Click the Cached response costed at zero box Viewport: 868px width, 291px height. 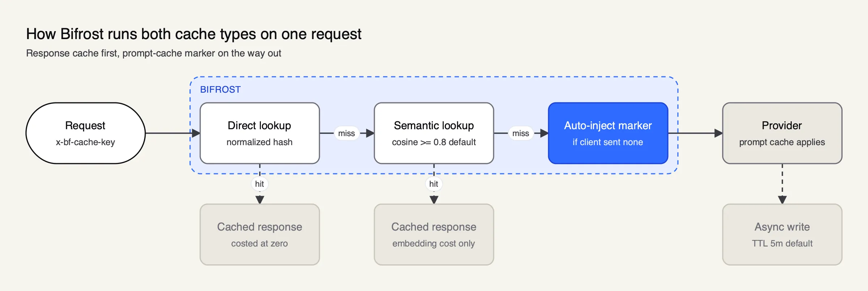coord(260,235)
